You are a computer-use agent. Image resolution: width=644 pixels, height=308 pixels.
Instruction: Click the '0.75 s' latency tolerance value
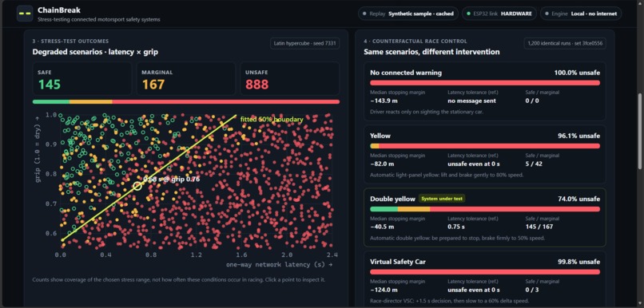(x=456, y=227)
